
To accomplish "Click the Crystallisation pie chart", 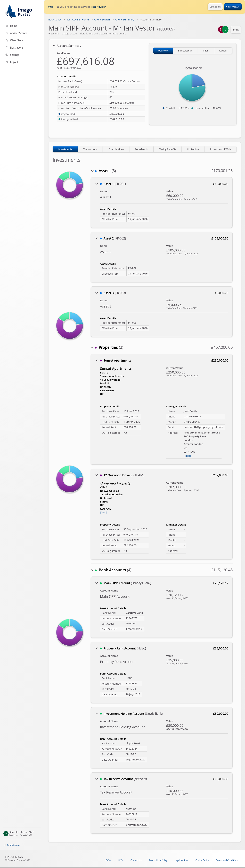I will pos(192,88).
